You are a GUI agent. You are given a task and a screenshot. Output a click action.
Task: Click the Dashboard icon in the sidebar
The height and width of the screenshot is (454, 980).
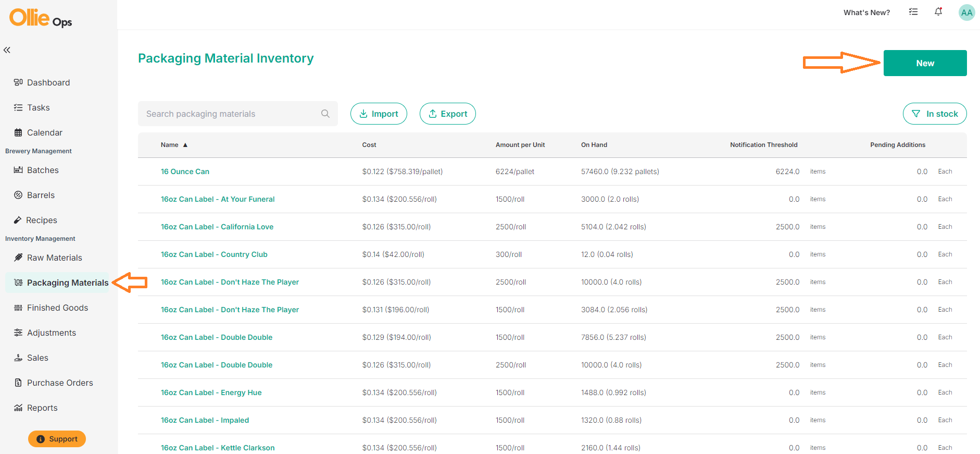tap(18, 82)
